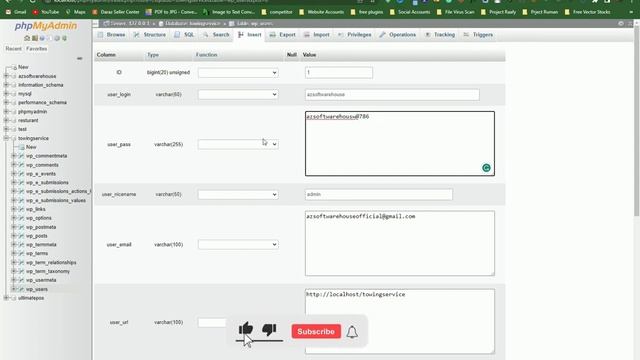This screenshot has height=360, width=640.
Task: Open phpMyAdmin Home icon in sidebar
Action: point(27,38)
